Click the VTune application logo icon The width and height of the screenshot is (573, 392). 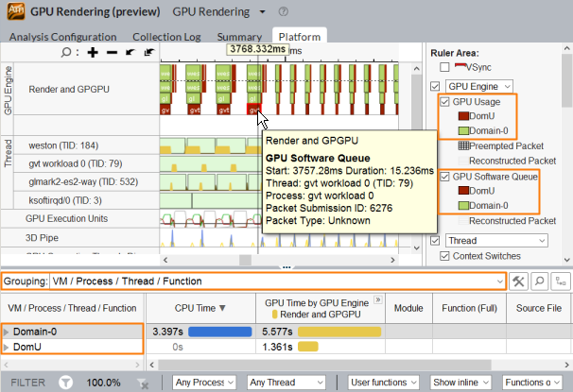click(x=16, y=11)
